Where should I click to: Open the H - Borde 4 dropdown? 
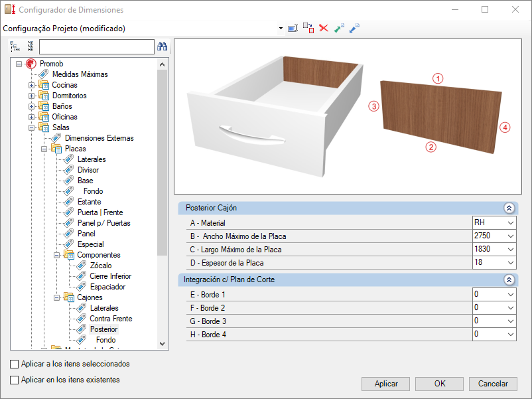[x=510, y=334]
